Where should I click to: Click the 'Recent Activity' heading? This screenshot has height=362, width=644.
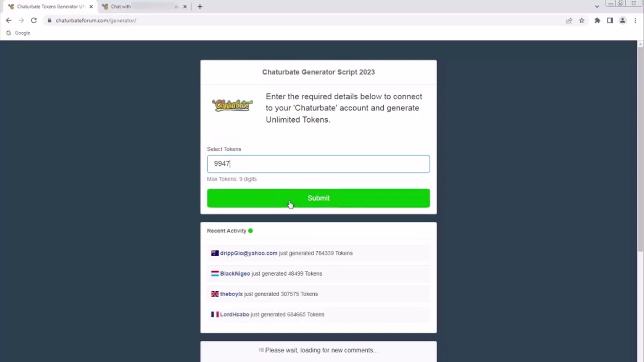click(226, 231)
